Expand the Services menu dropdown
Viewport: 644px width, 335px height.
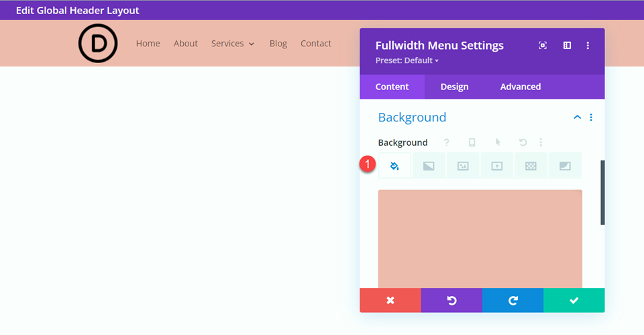[233, 44]
